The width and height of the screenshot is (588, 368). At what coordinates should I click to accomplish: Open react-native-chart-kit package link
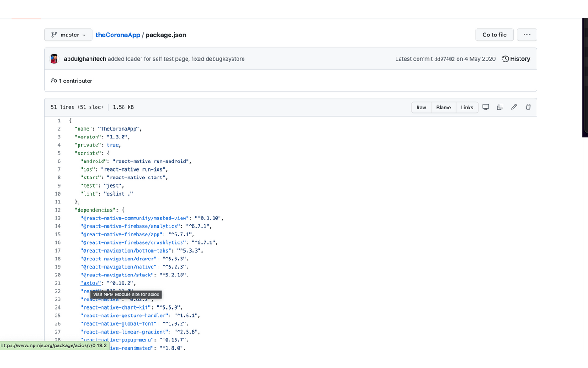(116, 307)
